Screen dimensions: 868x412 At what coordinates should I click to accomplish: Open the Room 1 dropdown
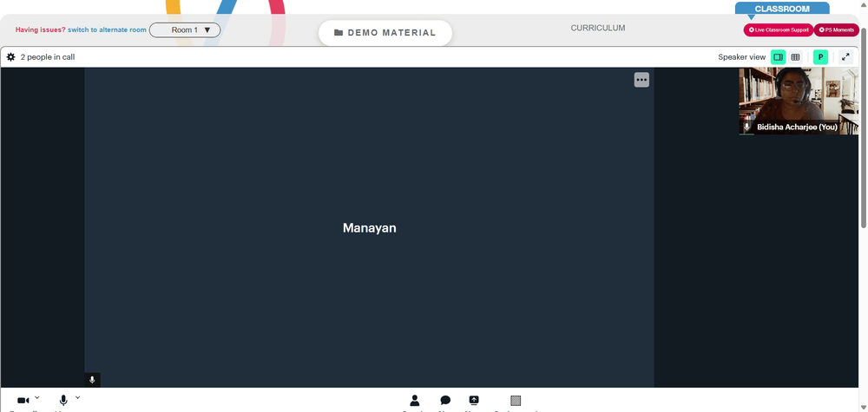pyautogui.click(x=185, y=29)
